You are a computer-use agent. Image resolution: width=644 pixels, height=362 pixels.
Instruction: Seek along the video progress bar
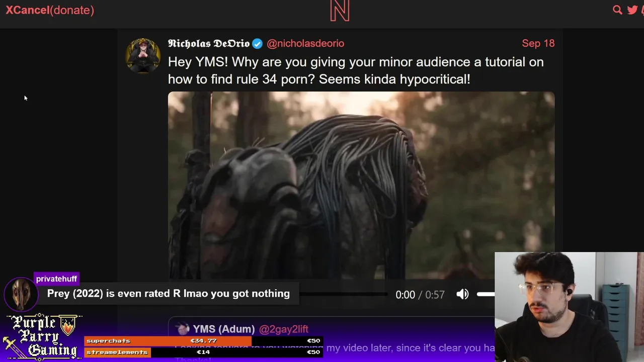[343, 294]
